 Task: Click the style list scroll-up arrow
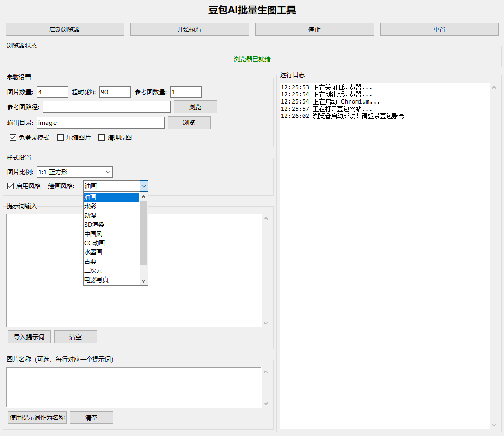pyautogui.click(x=144, y=197)
